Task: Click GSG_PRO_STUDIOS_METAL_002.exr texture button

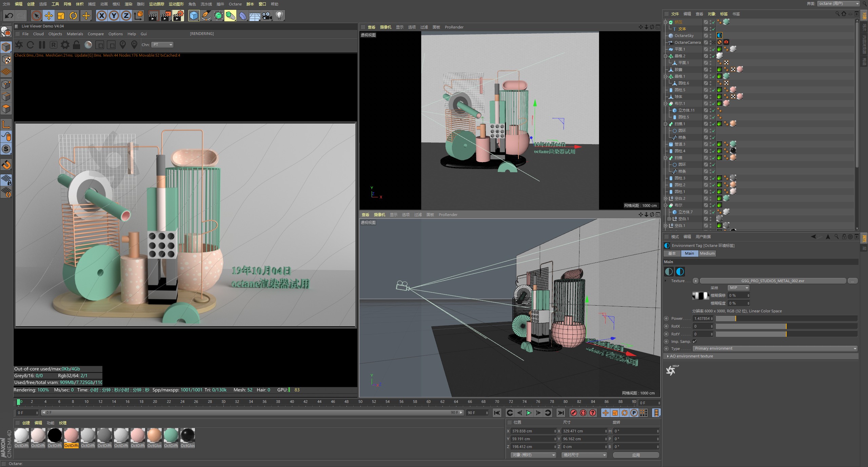Action: (773, 281)
